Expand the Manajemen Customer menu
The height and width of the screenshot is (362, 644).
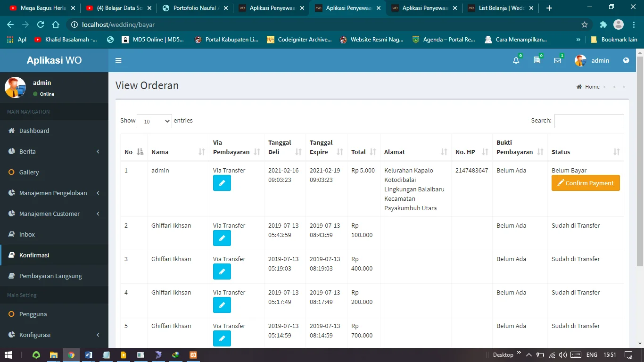click(x=54, y=214)
